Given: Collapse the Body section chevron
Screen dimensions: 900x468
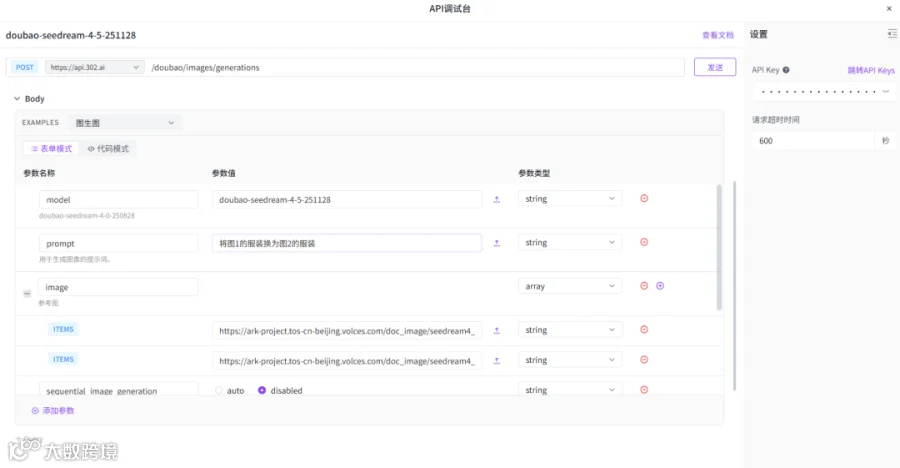Looking at the screenshot, I should tap(17, 99).
